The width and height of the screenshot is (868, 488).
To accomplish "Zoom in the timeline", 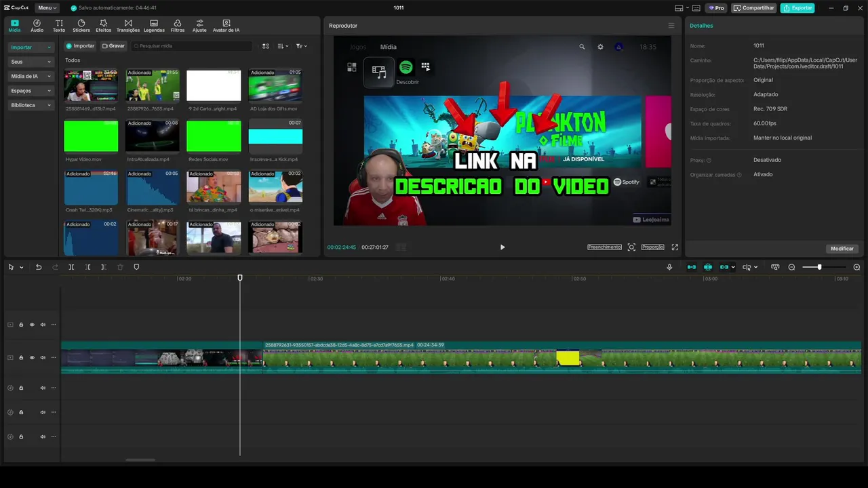I will coord(856,267).
